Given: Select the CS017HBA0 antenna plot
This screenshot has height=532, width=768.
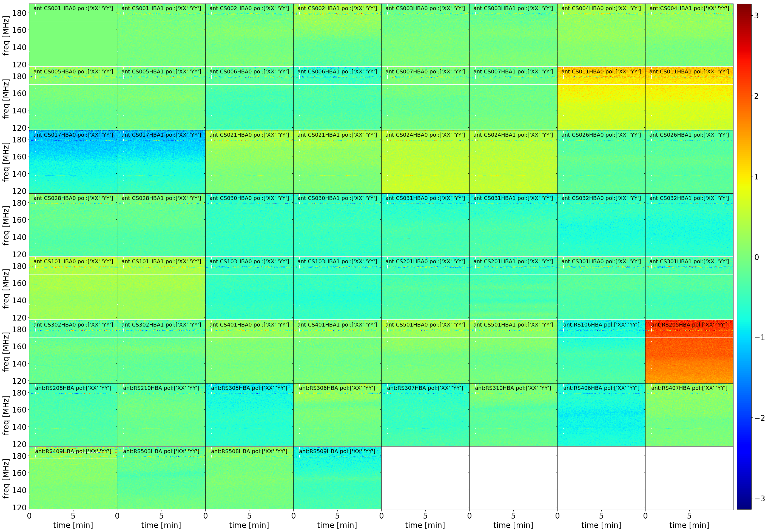Looking at the screenshot, I should click(x=73, y=161).
